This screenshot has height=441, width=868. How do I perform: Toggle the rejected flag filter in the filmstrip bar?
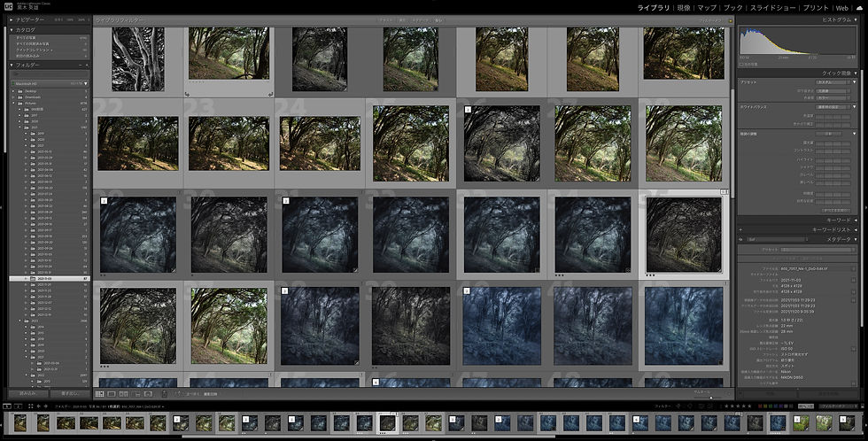[690, 406]
